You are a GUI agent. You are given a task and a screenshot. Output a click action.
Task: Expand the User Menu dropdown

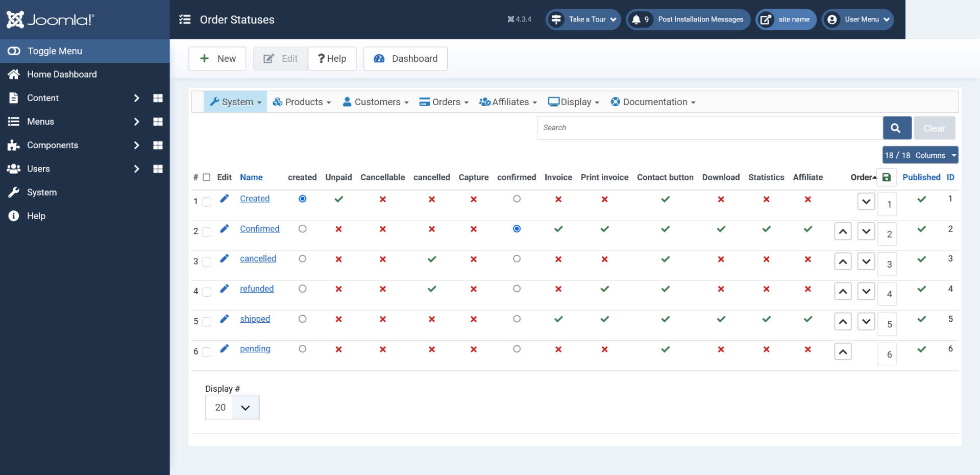(x=857, y=19)
